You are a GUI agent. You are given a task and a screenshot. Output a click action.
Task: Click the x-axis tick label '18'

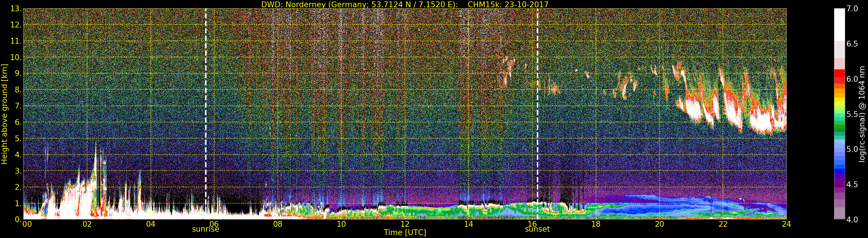point(596,224)
